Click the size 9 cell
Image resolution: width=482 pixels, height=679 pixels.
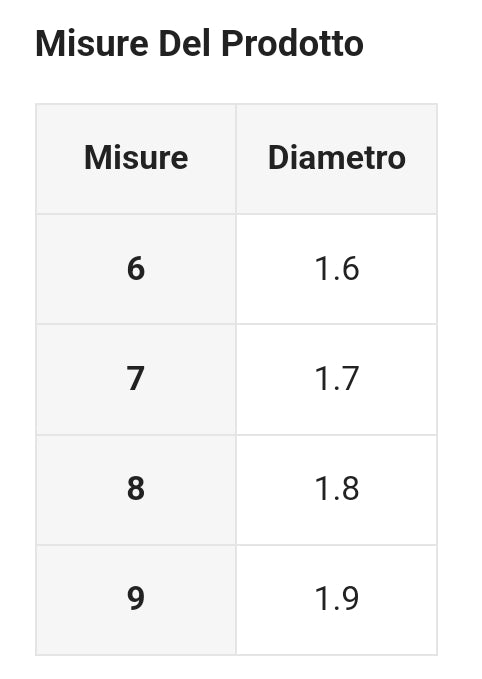pos(136,600)
